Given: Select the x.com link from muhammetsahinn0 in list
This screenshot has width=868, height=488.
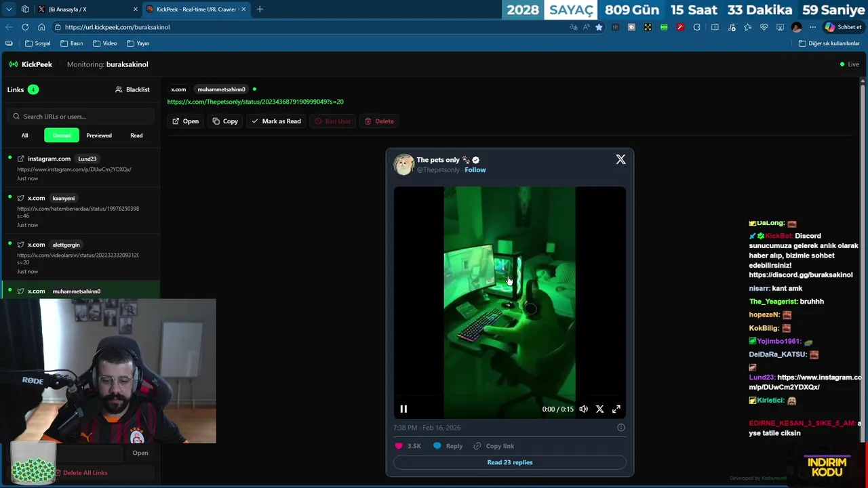Looking at the screenshot, I should tap(81, 291).
